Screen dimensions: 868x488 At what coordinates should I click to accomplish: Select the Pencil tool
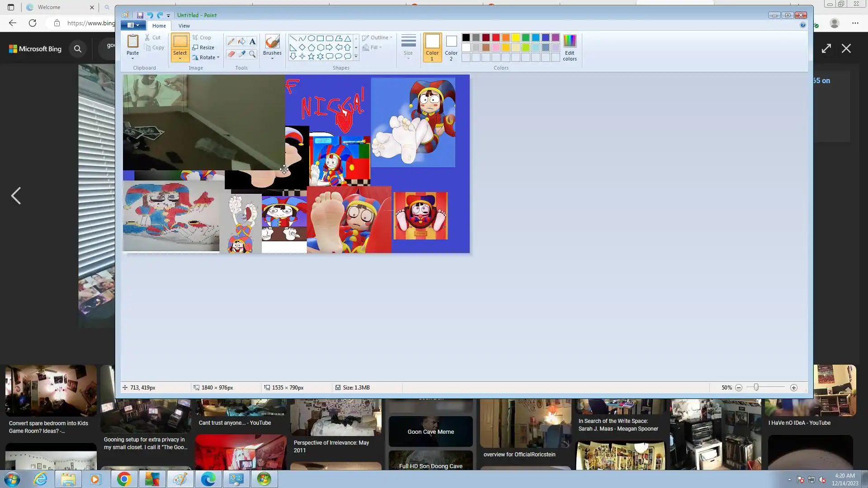(x=231, y=42)
